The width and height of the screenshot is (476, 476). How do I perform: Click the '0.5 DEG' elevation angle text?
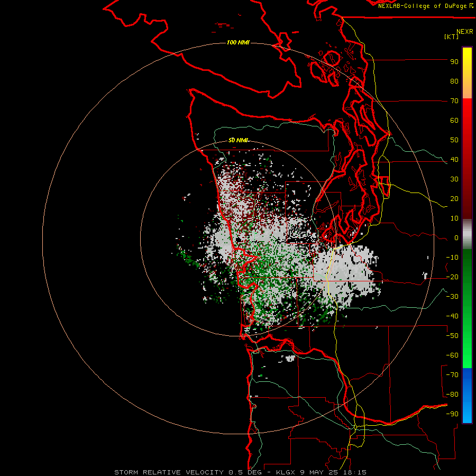[x=246, y=472]
